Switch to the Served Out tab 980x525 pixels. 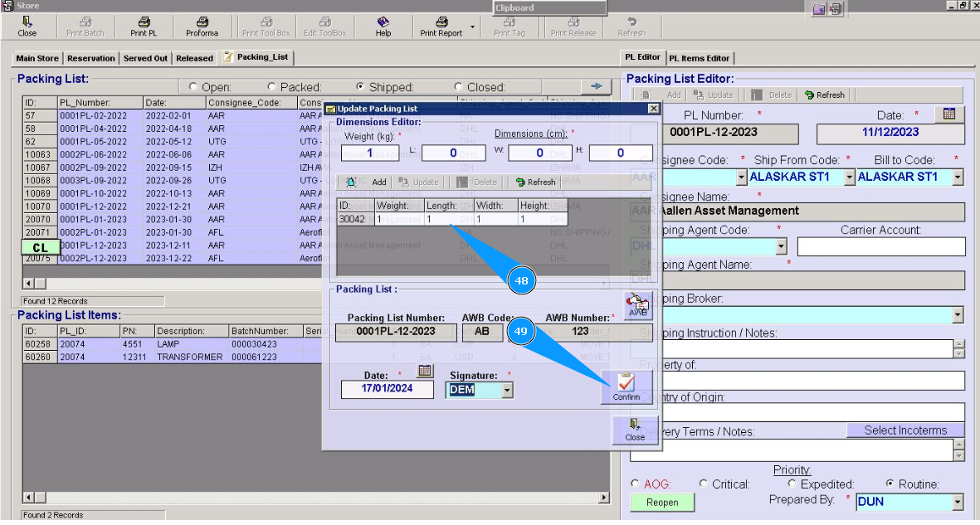145,58
